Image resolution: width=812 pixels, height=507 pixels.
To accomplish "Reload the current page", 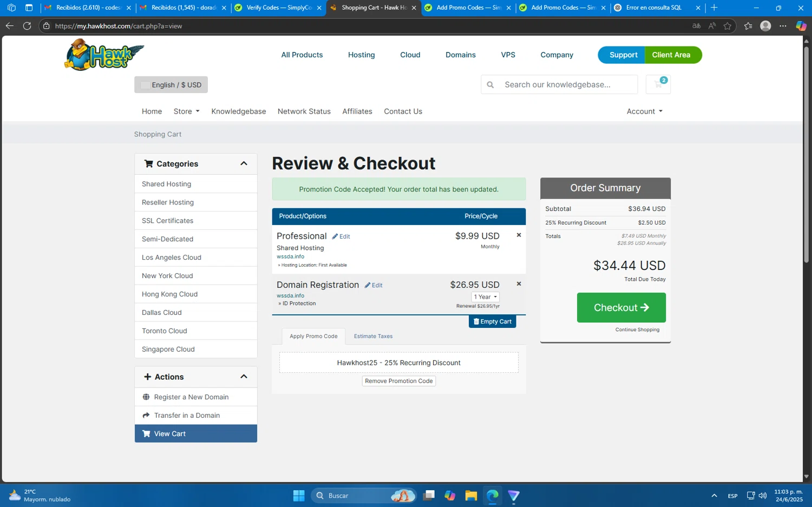I will [x=27, y=26].
